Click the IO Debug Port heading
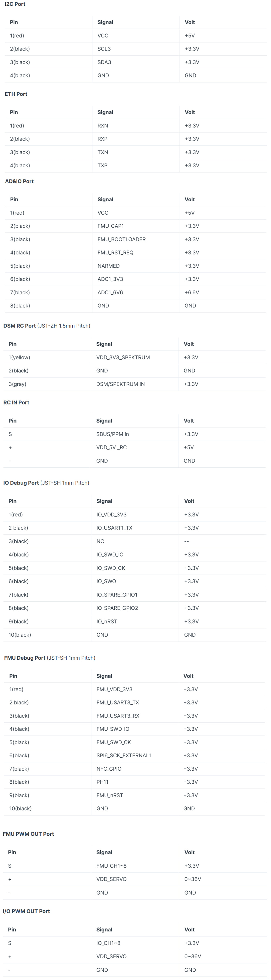This screenshot has width=271, height=980. pyautogui.click(x=21, y=483)
